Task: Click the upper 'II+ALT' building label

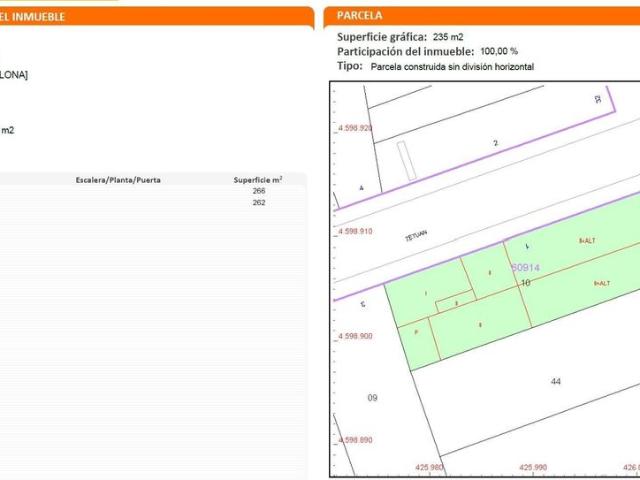Action: click(587, 241)
